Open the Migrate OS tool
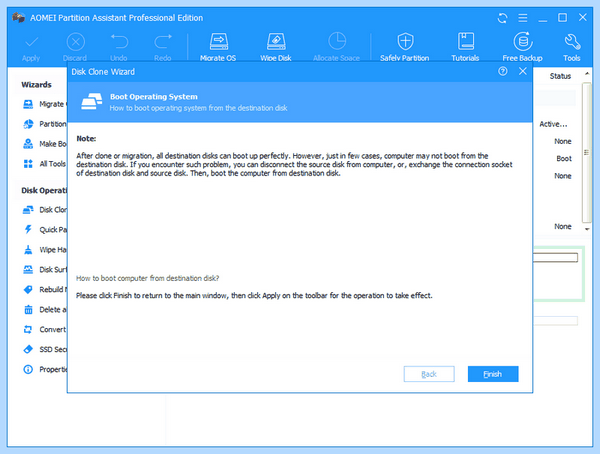Image resolution: width=600 pixels, height=454 pixels. tap(218, 48)
